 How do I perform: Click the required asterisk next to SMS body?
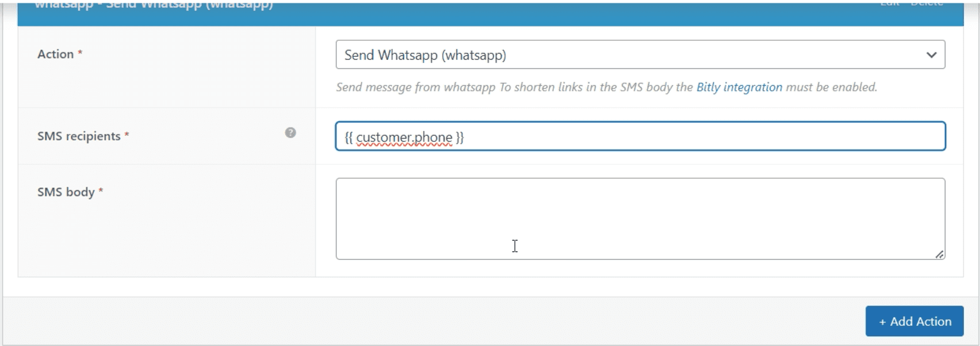point(101,191)
